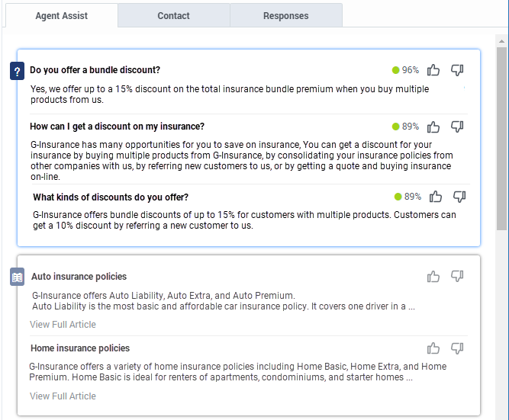
Task: Thumbs up the Home insurance policies article
Action: click(x=433, y=348)
